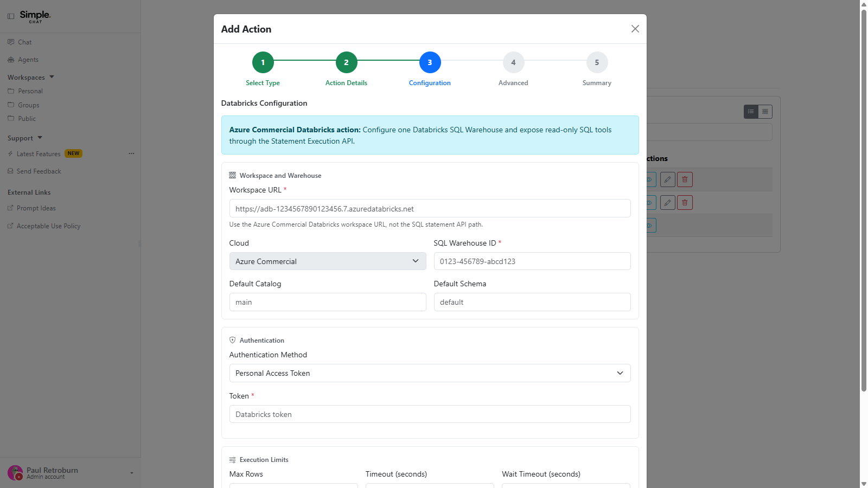Image resolution: width=868 pixels, height=488 pixels.
Task: Go to step 2 Action Details
Action: pyautogui.click(x=346, y=62)
